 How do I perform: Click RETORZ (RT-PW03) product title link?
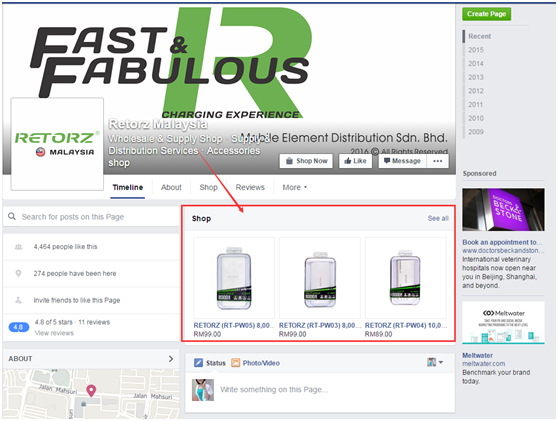pyautogui.click(x=320, y=325)
